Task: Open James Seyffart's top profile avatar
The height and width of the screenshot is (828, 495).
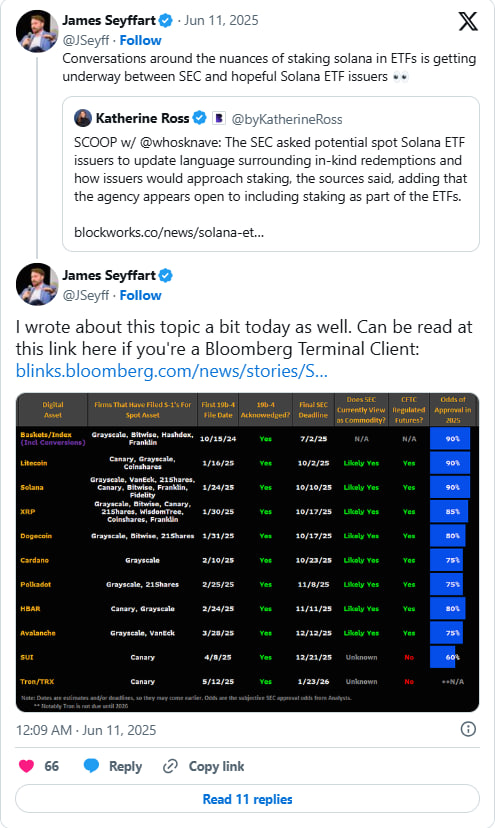Action: point(37,31)
